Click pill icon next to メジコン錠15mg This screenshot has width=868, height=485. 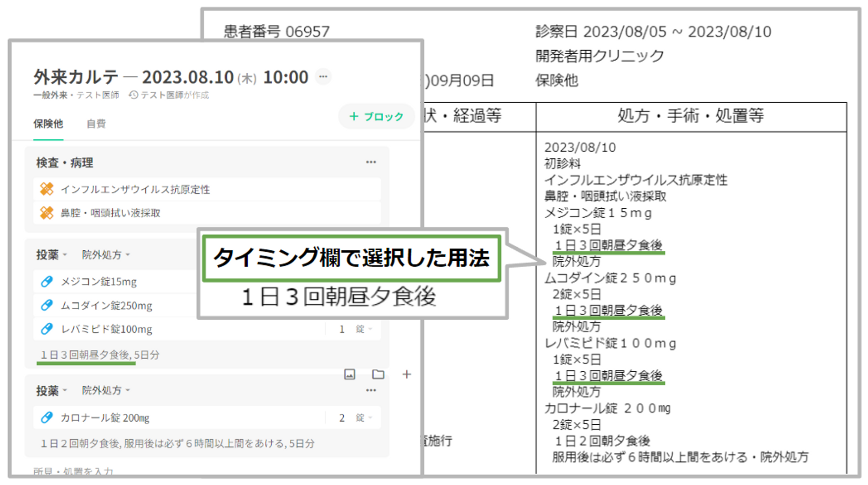click(x=46, y=282)
